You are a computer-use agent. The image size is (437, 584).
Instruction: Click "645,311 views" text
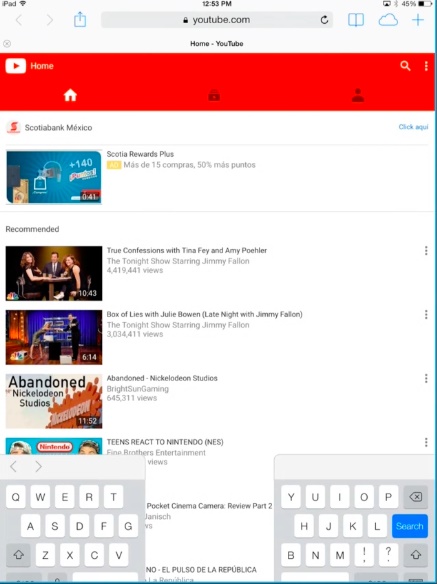point(132,398)
